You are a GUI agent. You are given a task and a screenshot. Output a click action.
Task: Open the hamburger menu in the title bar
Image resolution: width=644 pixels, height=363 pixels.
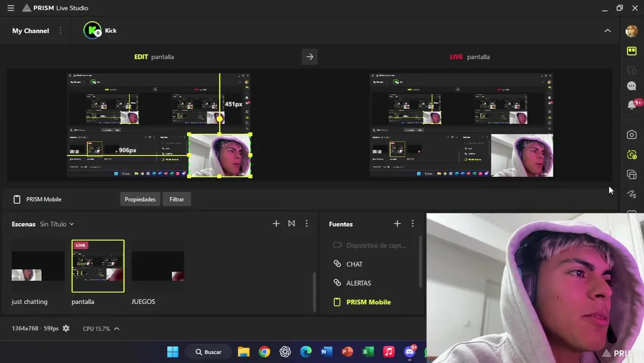[11, 8]
